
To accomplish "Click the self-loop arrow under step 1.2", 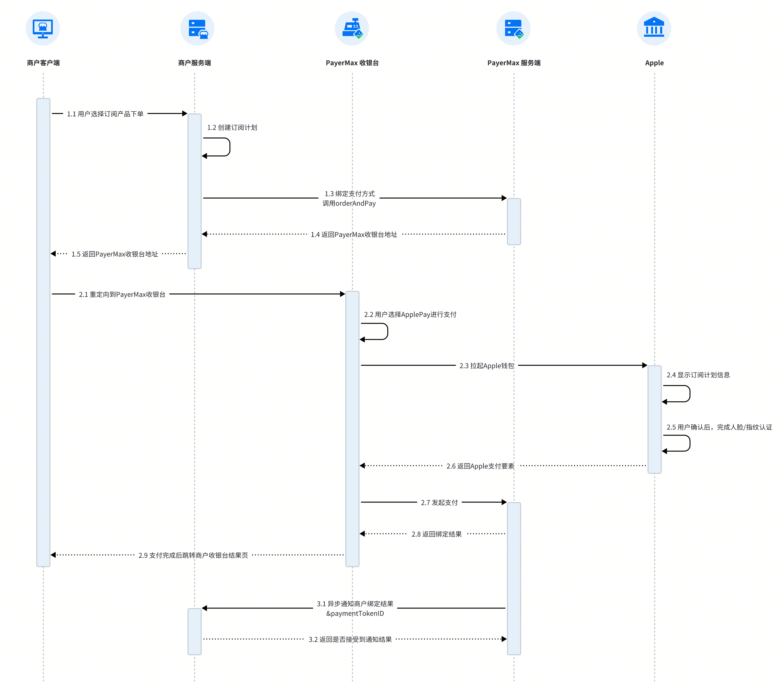I will click(x=216, y=147).
